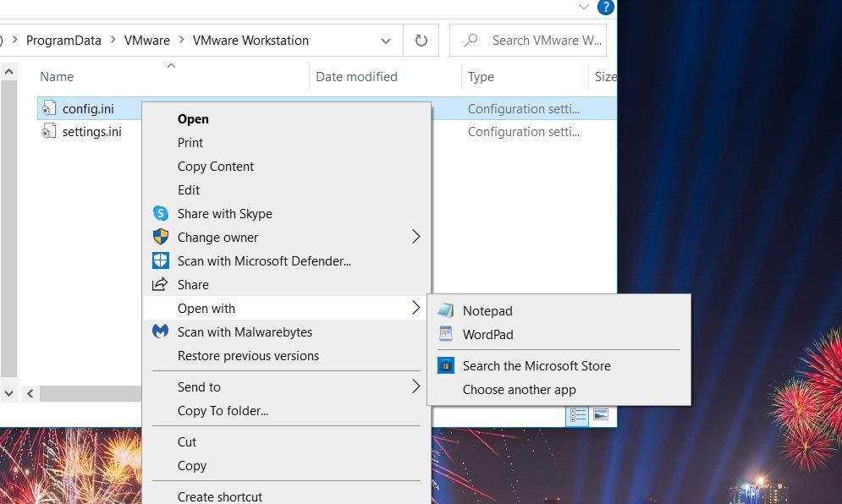Expand the address bar history dropdown
The width and height of the screenshot is (842, 504).
(386, 41)
